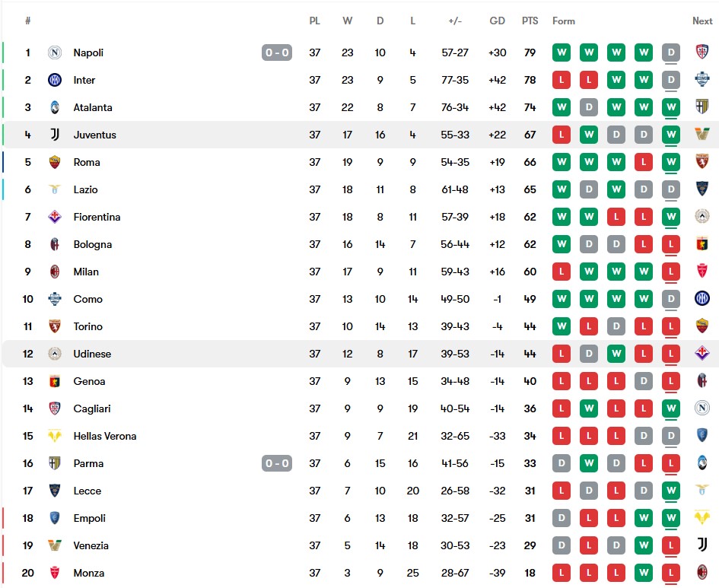Image resolution: width=719 pixels, height=588 pixels.
Task: Click the Roma crest beside team name
Action: pos(55,162)
